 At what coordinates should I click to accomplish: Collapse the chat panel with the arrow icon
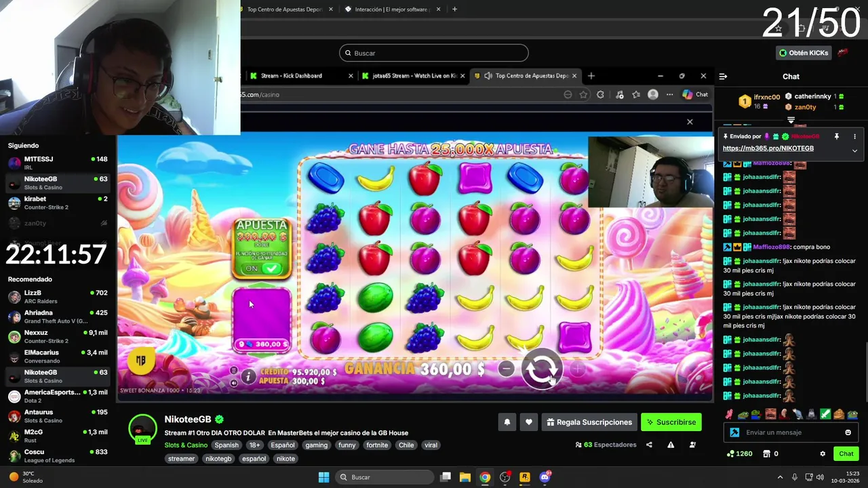click(x=723, y=77)
